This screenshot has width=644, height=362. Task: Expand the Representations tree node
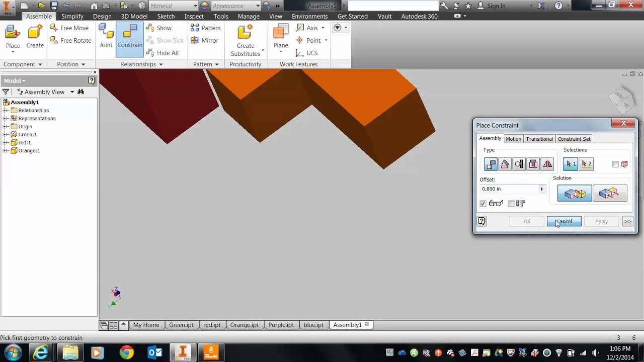pyautogui.click(x=6, y=119)
